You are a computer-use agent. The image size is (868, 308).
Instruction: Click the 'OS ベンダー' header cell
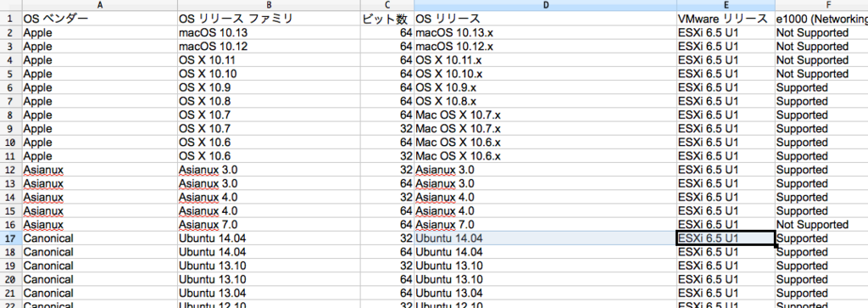pyautogui.click(x=100, y=19)
